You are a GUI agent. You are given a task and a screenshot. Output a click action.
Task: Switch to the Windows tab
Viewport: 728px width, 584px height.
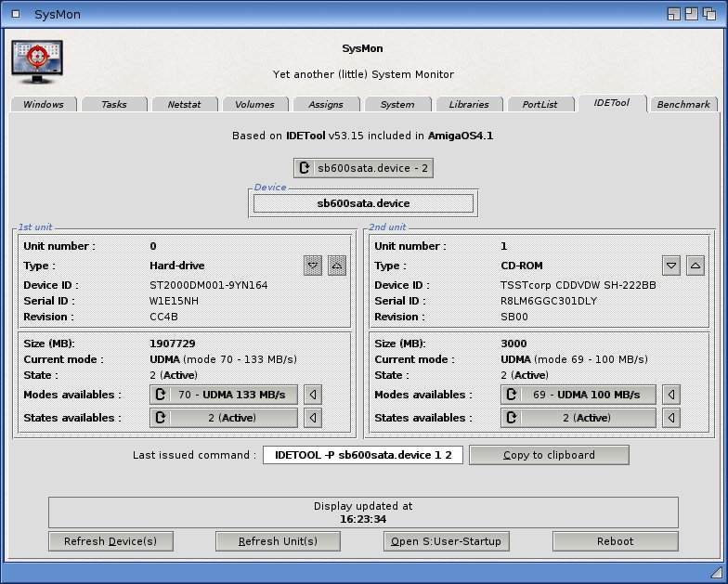click(x=44, y=104)
